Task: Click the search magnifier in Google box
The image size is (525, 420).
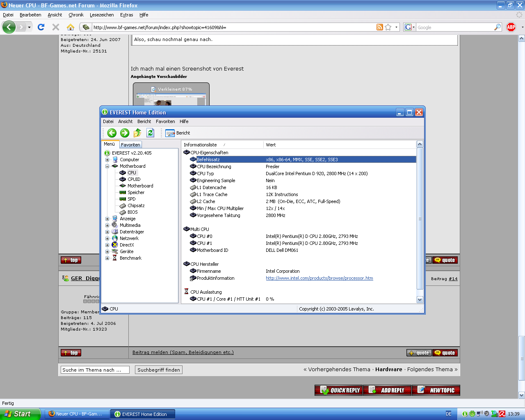Action: click(498, 27)
